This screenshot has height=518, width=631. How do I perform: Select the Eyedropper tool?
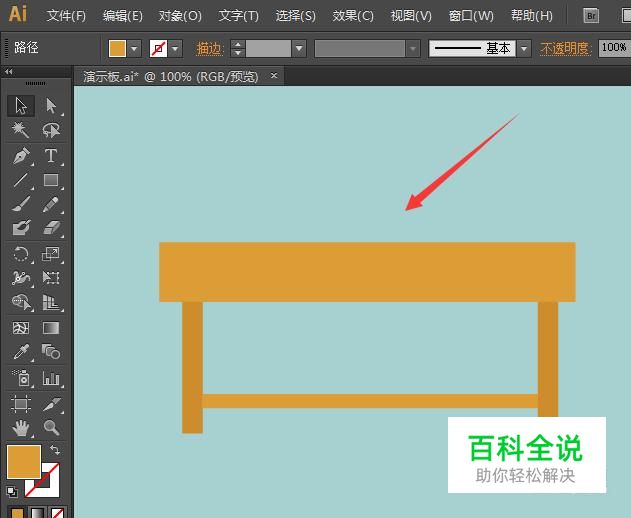point(21,352)
